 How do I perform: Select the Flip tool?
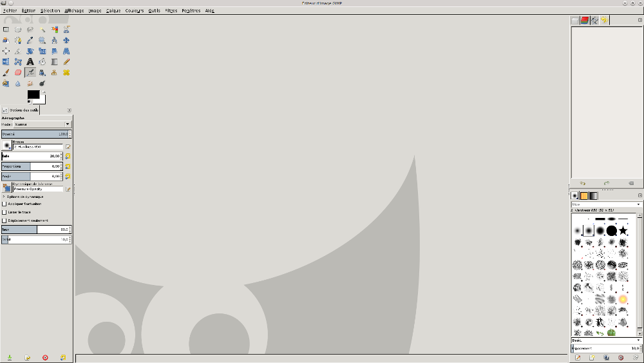6,62
